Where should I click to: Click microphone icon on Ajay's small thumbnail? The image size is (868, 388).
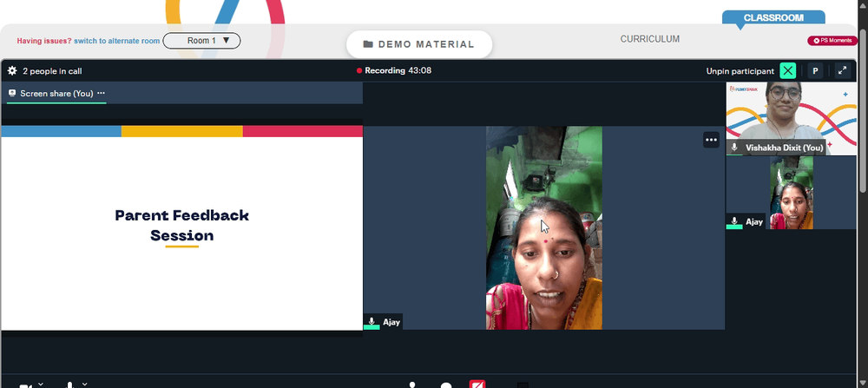[x=734, y=221]
